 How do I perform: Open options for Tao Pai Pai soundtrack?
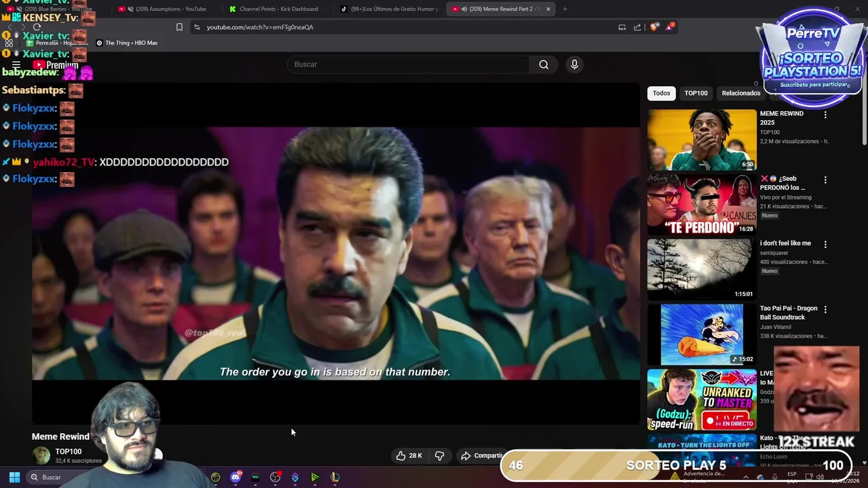825,310
